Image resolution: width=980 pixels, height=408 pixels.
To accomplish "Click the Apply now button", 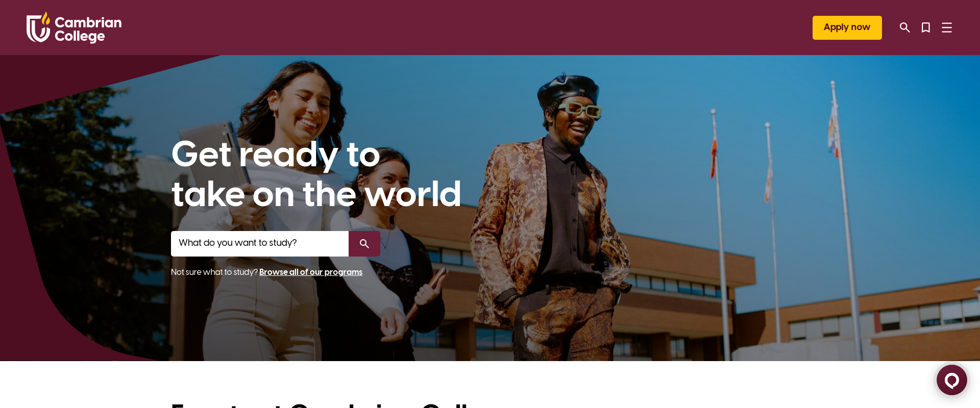I will 847,28.
